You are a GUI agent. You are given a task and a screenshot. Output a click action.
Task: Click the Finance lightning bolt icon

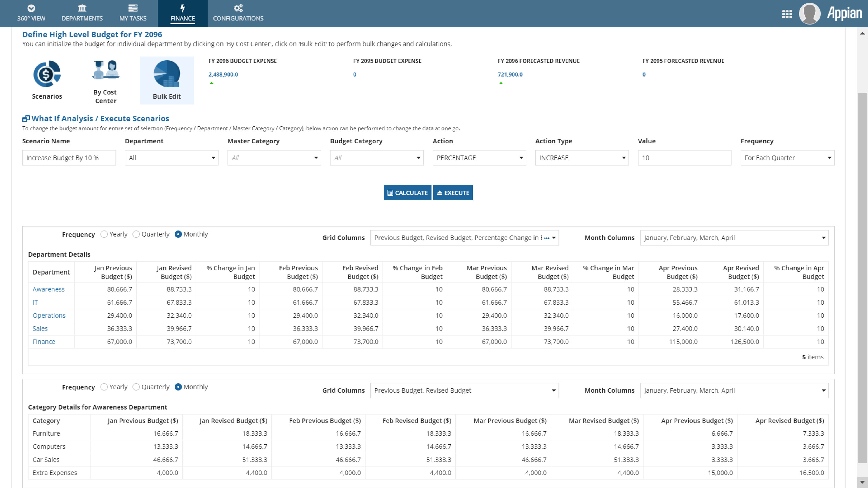(182, 8)
